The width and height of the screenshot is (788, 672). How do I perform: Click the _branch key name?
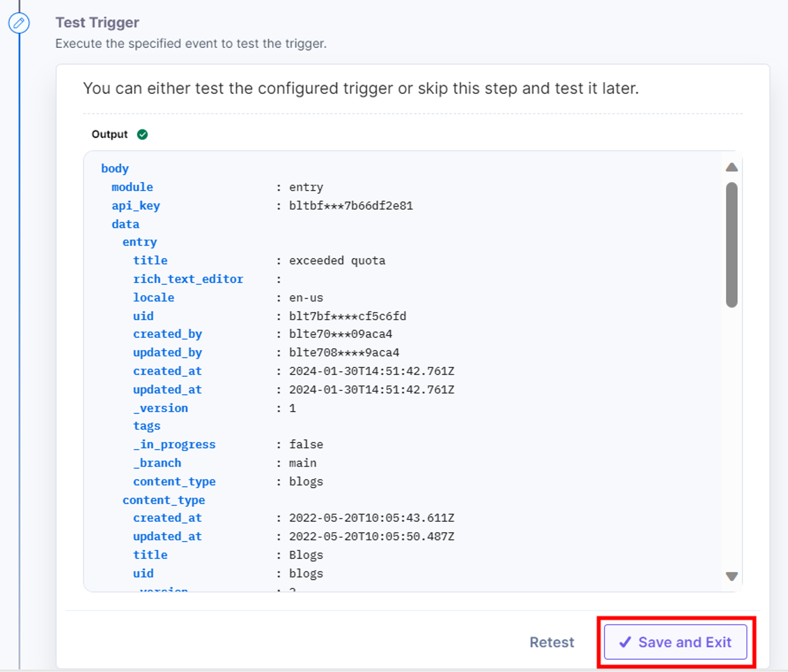[x=157, y=463]
